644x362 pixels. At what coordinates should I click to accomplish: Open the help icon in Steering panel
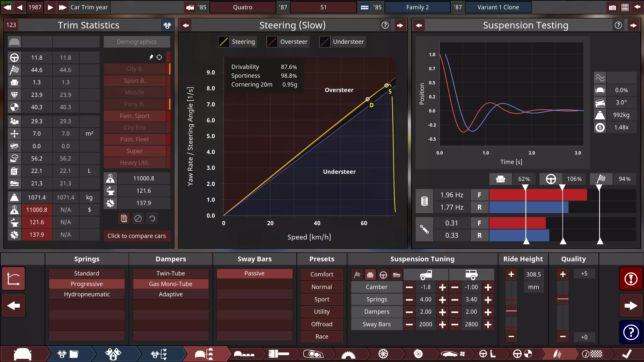(x=385, y=25)
